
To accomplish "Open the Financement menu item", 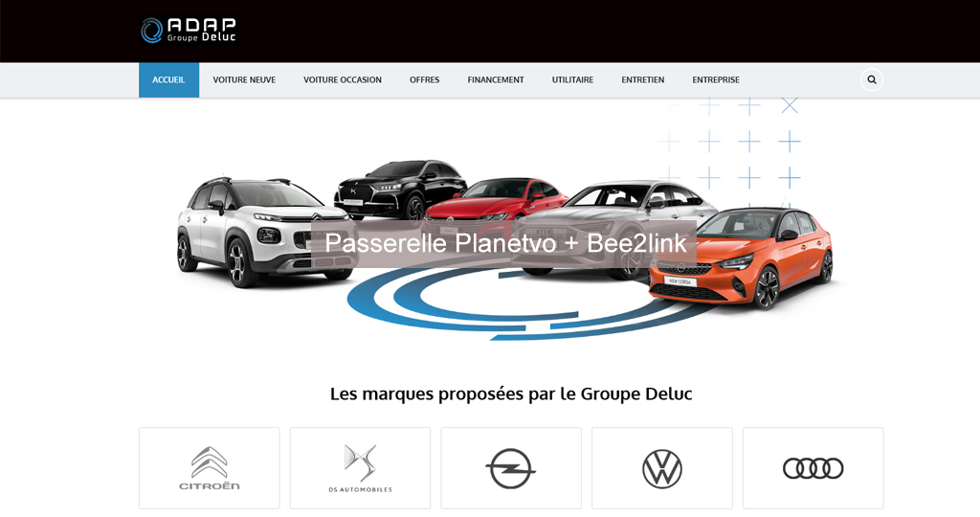I will tap(496, 80).
